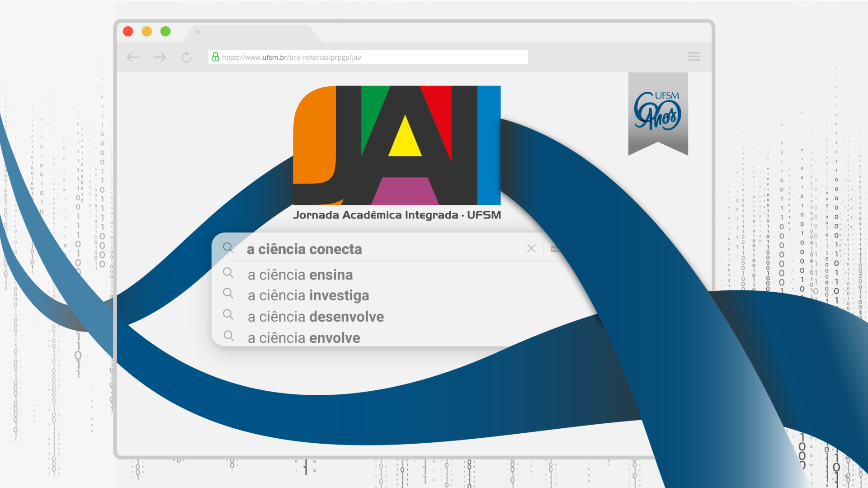Choose 'a ciência desenvolve' from suggestions
Image resolution: width=868 pixels, height=488 pixels.
tap(315, 316)
